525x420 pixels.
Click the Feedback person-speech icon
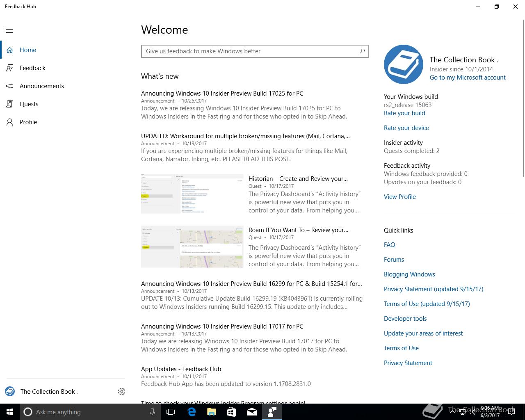pyautogui.click(x=10, y=68)
